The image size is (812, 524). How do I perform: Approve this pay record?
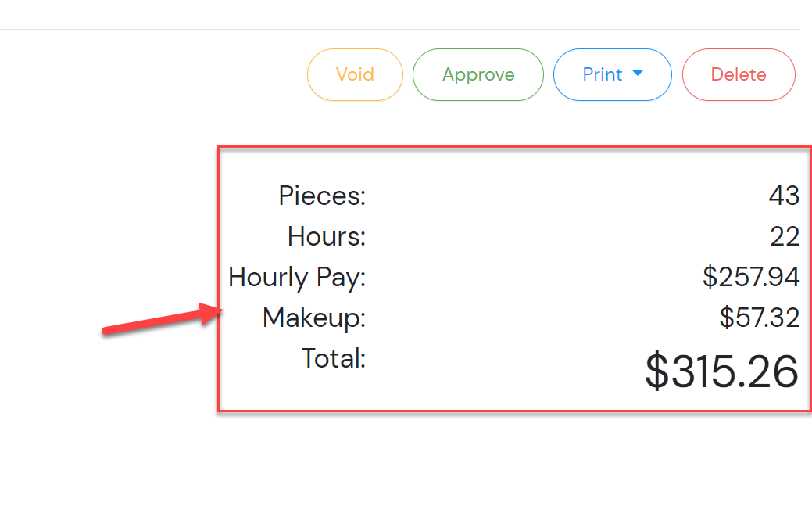coord(478,75)
